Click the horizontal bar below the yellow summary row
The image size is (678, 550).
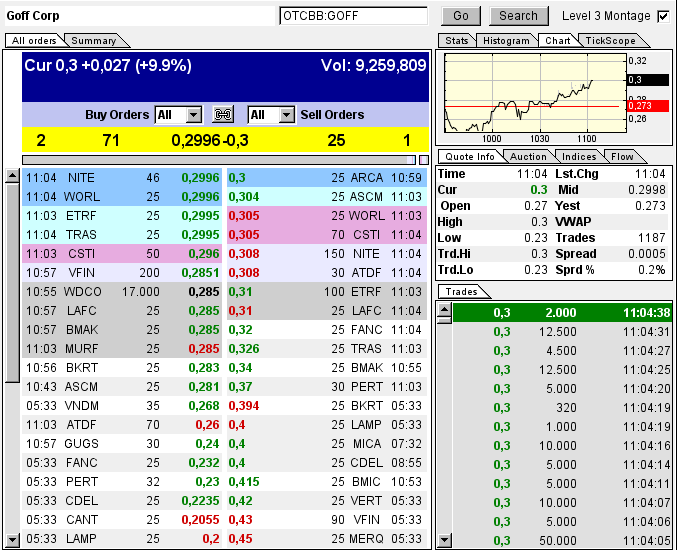click(218, 159)
